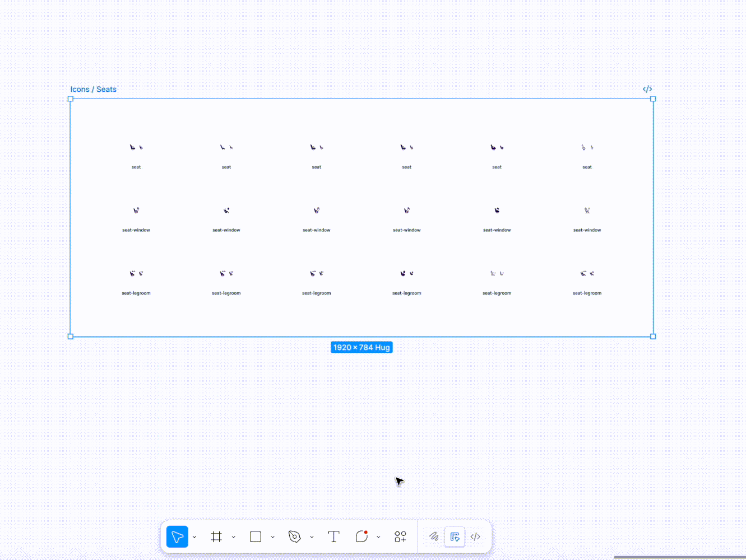Viewport: 746px width, 560px height.
Task: Select the 'Icons / Seats' frame title
Action: 93,90
